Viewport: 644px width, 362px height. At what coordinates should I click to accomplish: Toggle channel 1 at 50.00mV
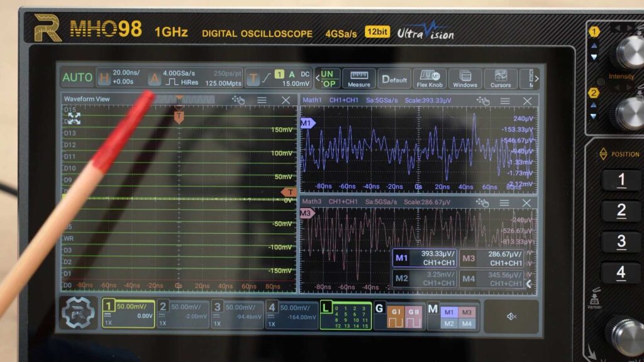[128, 314]
